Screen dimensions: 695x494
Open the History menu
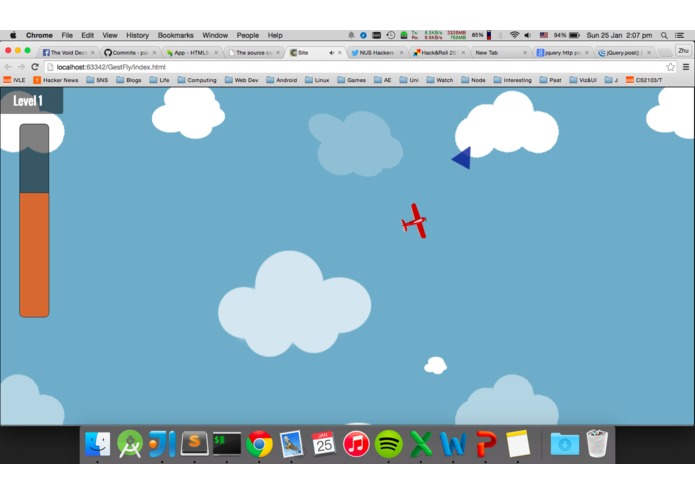[x=137, y=35]
